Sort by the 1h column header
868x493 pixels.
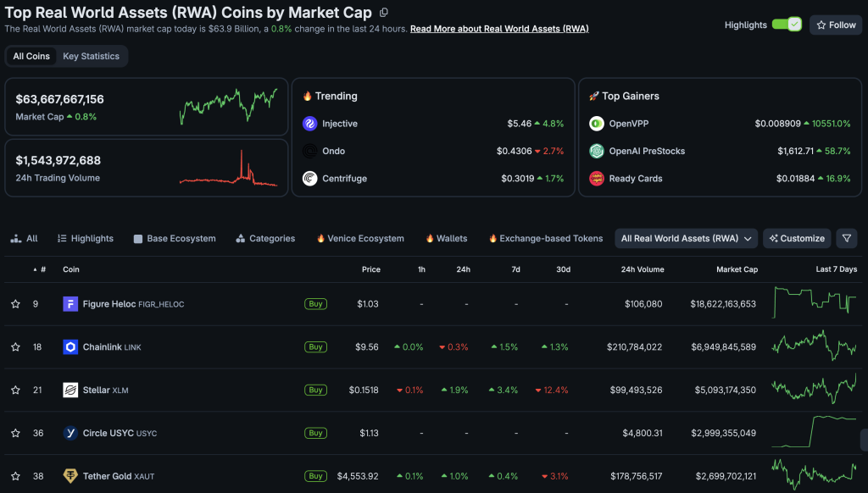click(x=421, y=269)
